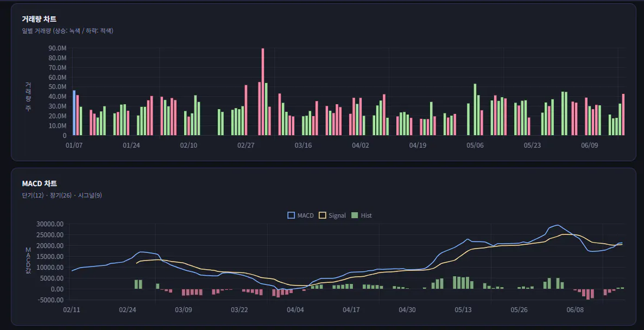Click the MACD 차트 title
This screenshot has height=330, width=644.
coord(40,183)
